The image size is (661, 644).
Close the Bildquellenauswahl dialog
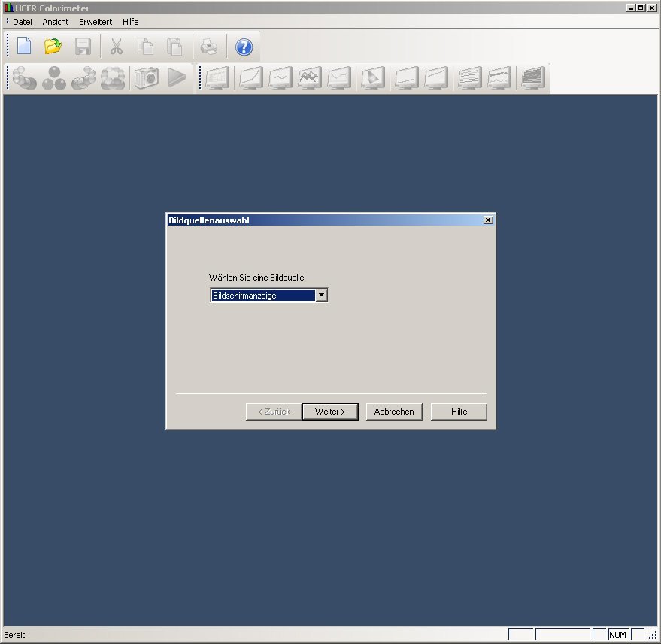[488, 220]
